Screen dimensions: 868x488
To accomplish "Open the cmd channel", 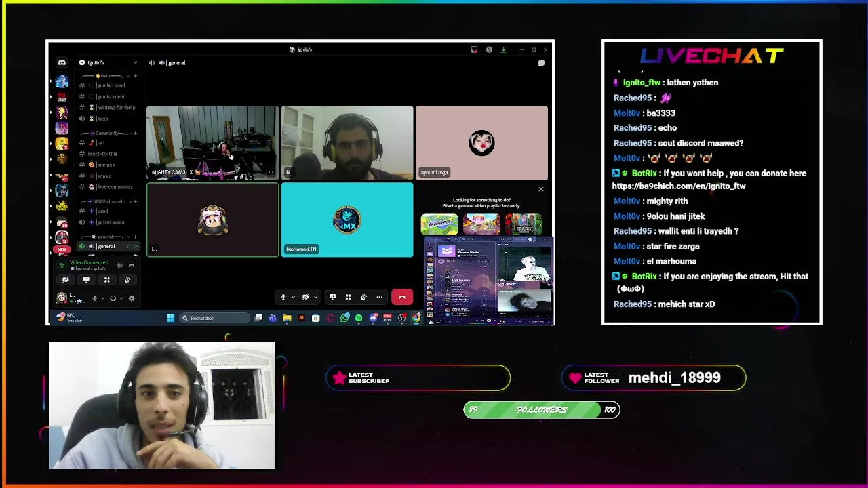I will pos(108,211).
